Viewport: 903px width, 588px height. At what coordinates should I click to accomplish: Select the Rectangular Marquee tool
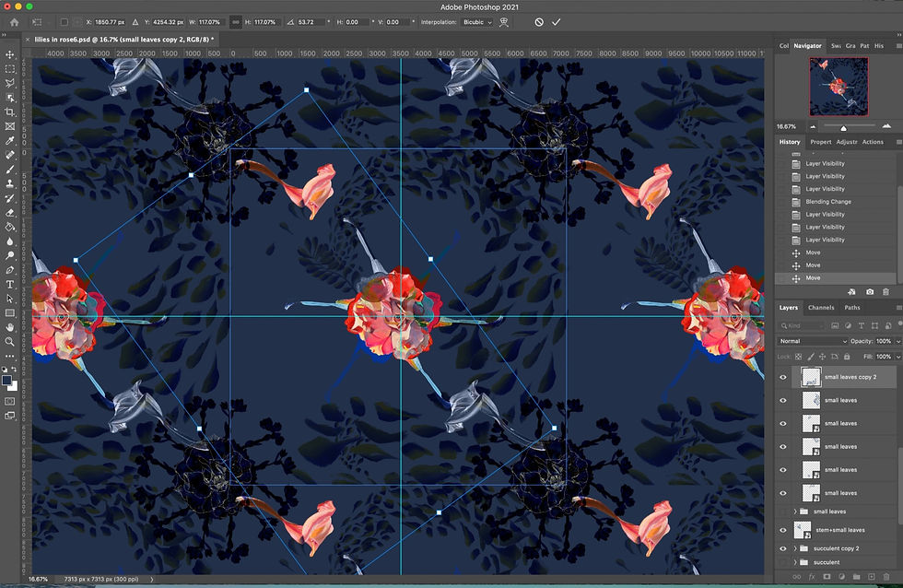click(10, 69)
